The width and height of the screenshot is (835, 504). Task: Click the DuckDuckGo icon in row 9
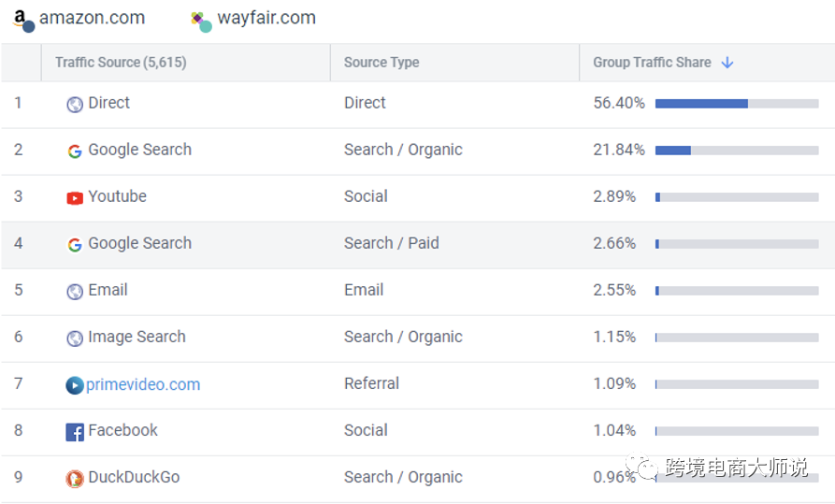click(x=75, y=479)
